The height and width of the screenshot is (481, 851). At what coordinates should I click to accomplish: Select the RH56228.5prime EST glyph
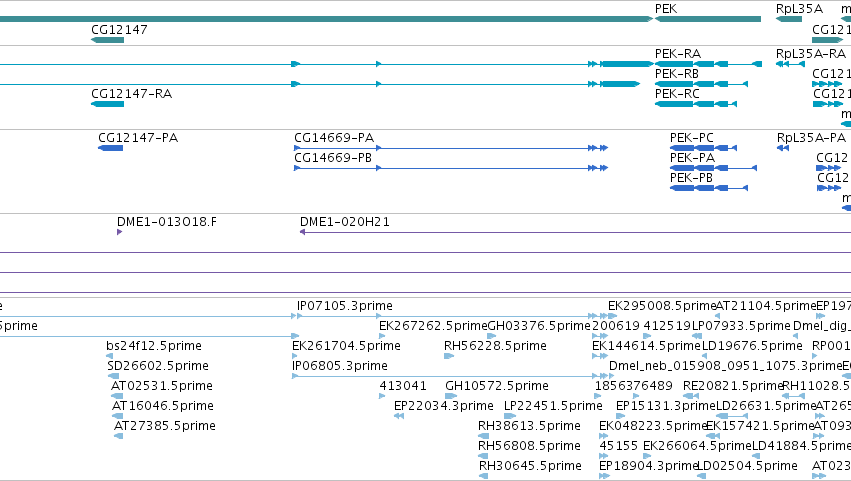coord(449,356)
